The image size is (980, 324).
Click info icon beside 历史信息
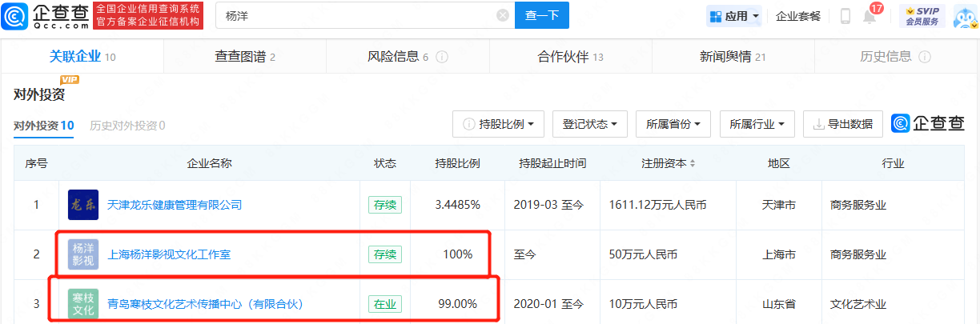[x=925, y=58]
